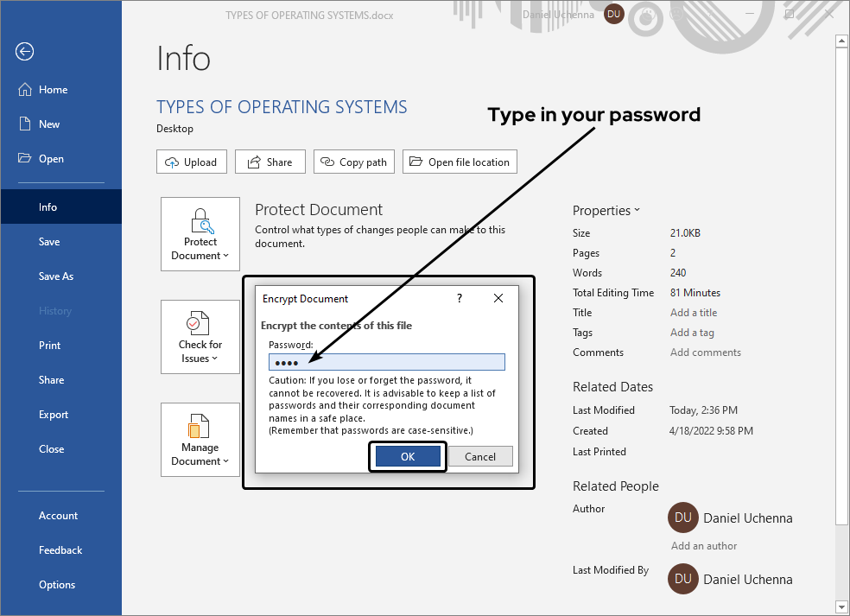Switch to the Print section

pos(49,345)
